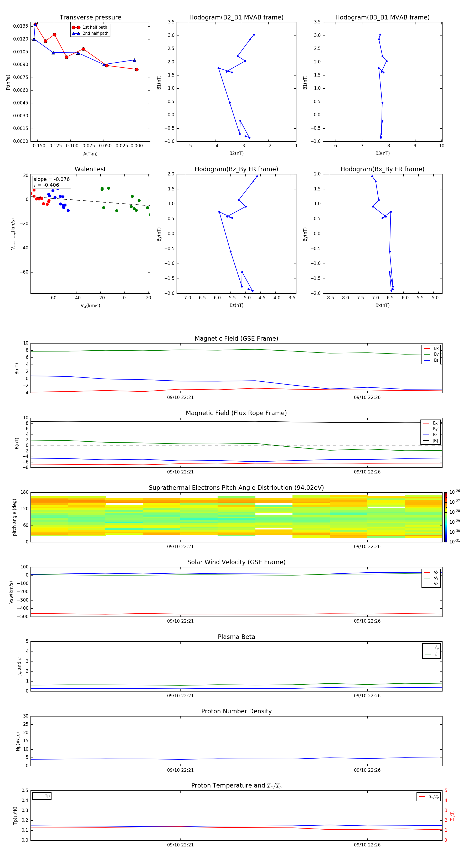Click 'r = -0.406' annotation text

pos(47,185)
